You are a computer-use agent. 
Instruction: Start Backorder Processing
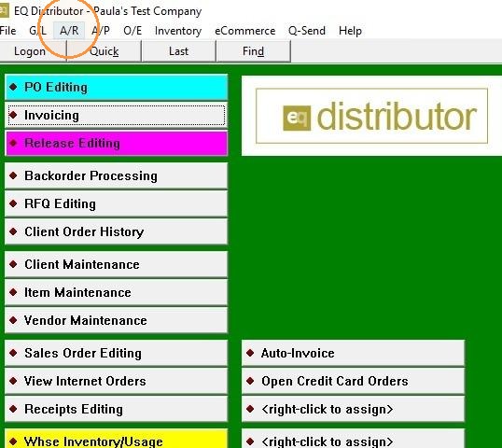(x=117, y=175)
